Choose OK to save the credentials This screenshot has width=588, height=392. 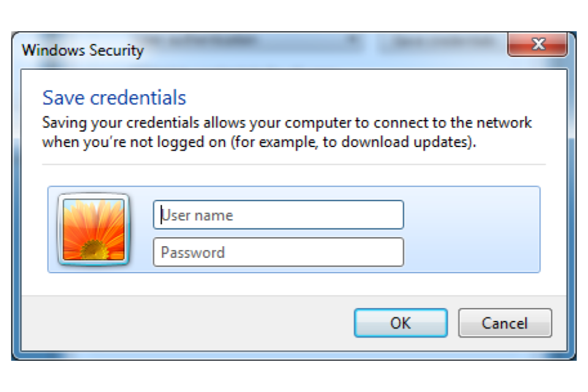(401, 323)
